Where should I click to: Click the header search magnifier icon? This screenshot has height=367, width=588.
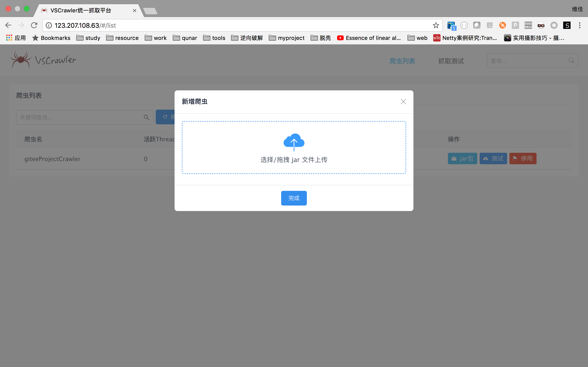click(571, 61)
